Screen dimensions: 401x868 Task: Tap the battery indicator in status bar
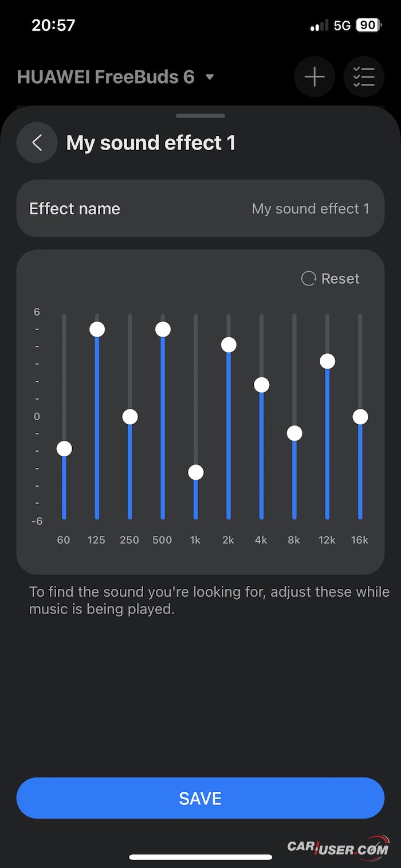click(367, 25)
